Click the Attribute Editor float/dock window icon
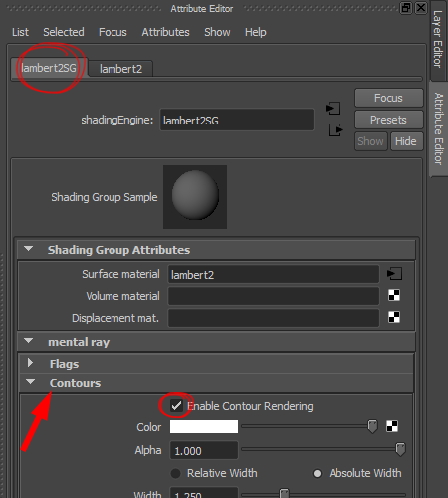 click(x=406, y=8)
